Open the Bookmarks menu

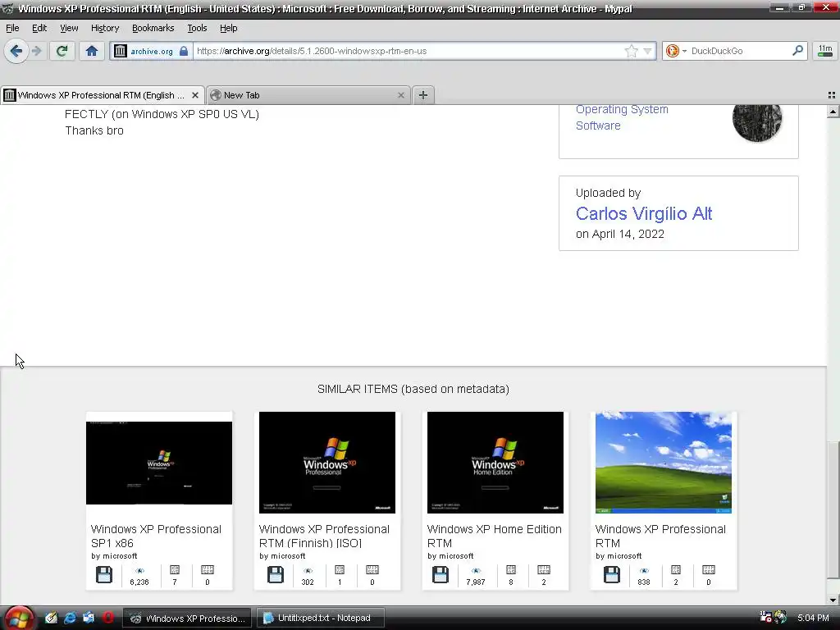pos(153,28)
